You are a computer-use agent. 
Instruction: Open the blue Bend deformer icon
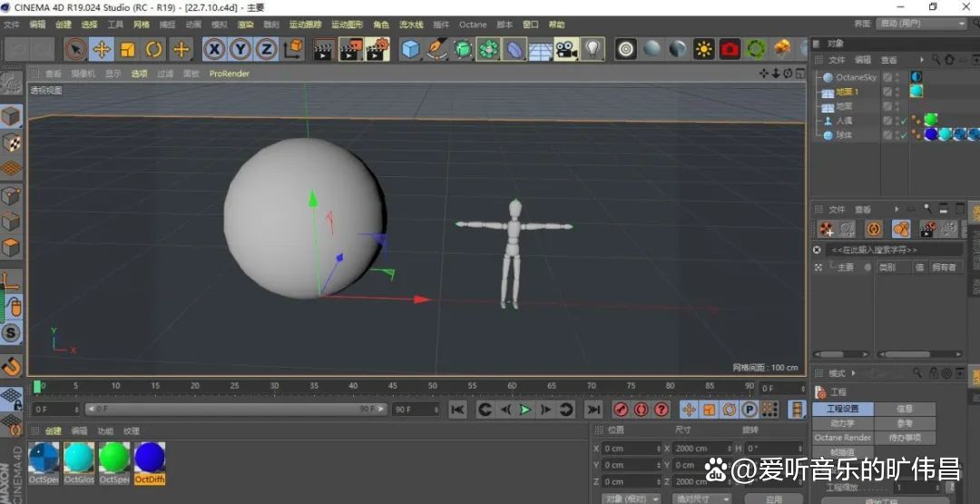514,49
